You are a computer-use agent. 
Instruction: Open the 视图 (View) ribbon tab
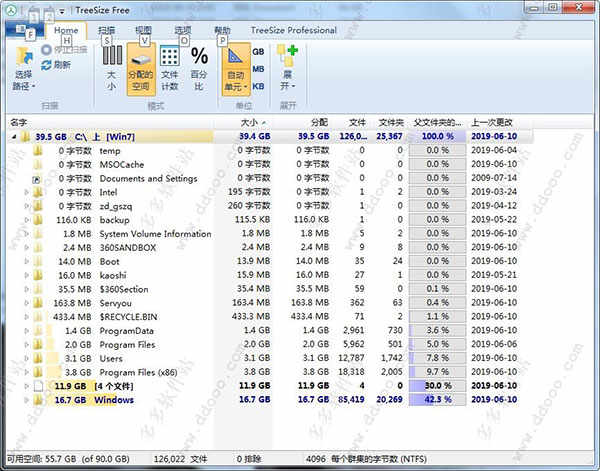click(x=143, y=30)
